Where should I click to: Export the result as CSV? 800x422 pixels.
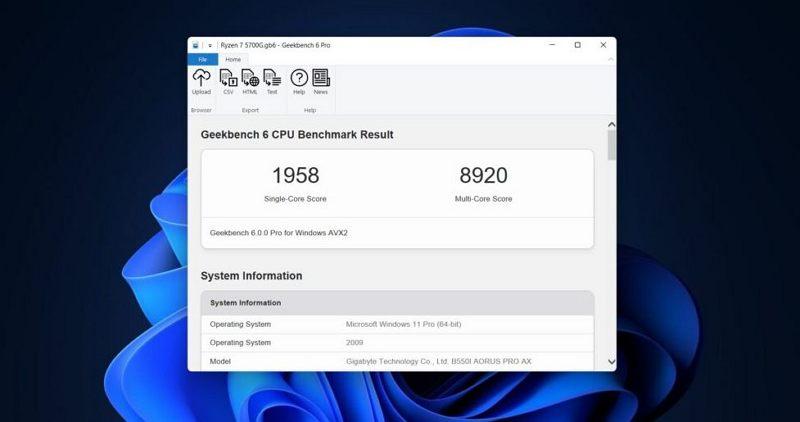pyautogui.click(x=228, y=82)
